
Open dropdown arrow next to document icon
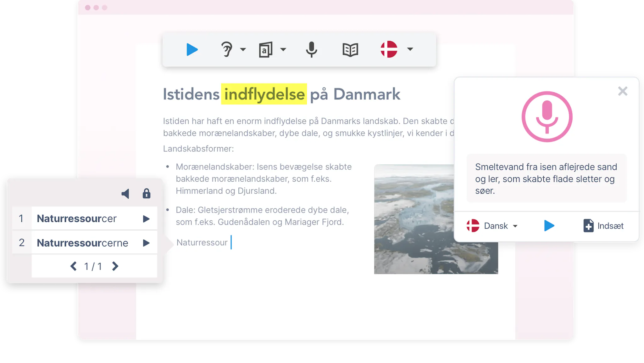(283, 49)
